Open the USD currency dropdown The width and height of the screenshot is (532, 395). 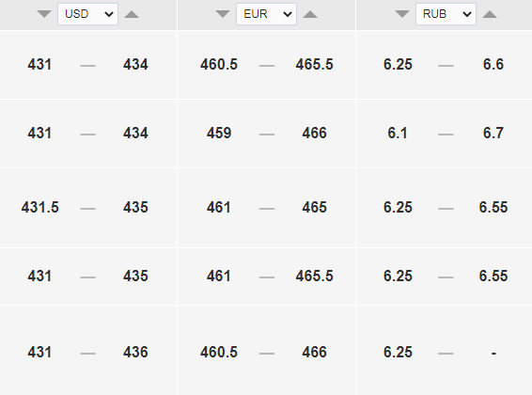pos(87,14)
